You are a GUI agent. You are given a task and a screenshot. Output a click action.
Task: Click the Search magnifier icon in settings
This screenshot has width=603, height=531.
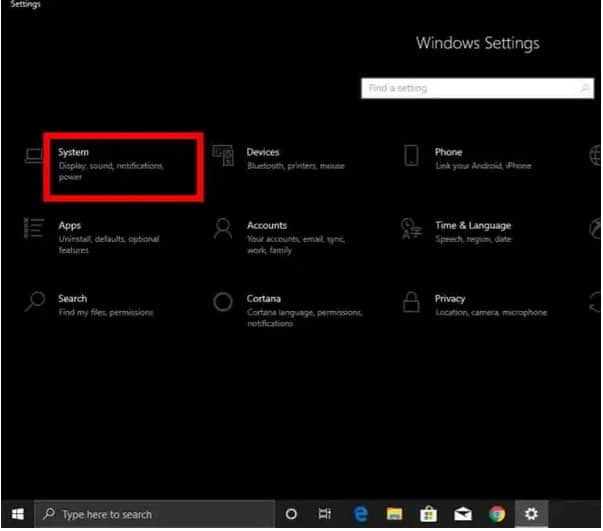35,302
